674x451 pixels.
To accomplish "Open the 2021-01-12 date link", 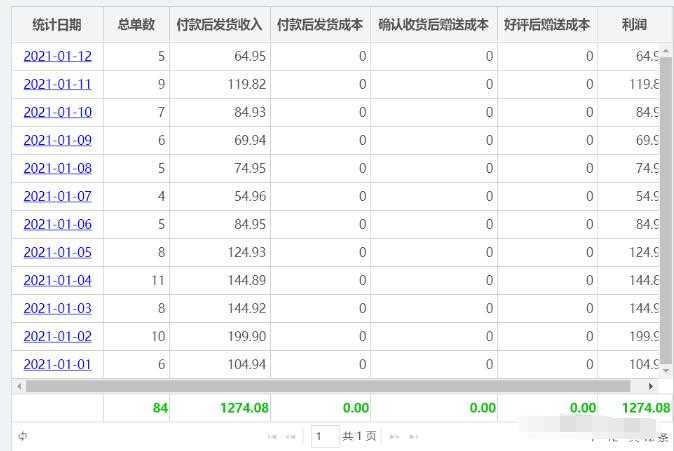I will 57,57.
